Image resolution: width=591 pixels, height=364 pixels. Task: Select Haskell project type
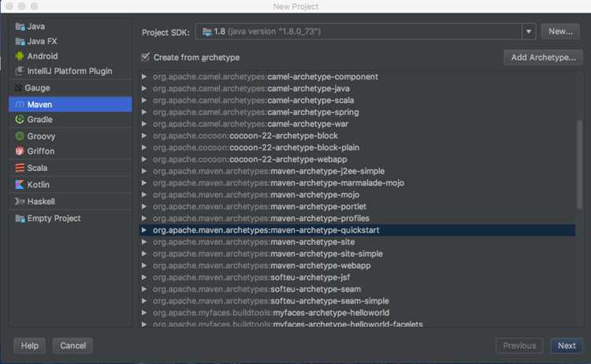[70, 202]
